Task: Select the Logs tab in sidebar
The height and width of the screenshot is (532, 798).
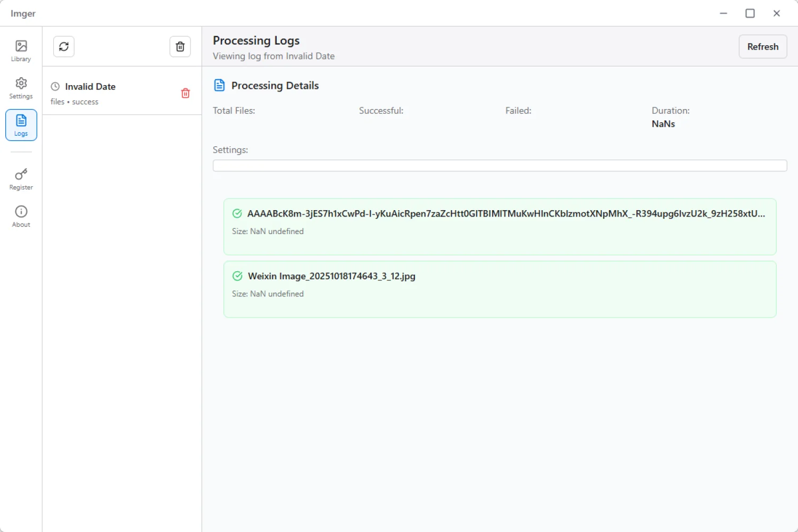Action: [21, 125]
